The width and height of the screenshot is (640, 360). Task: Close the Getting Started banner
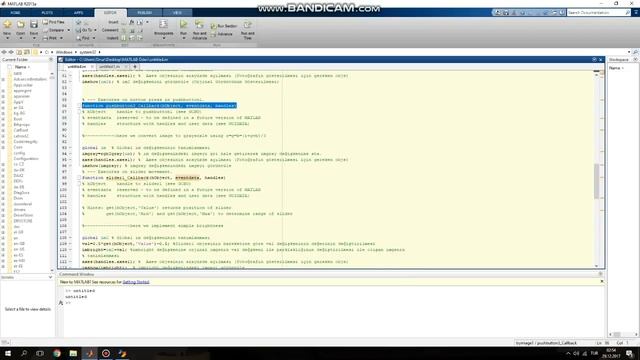pyautogui.click(x=602, y=282)
